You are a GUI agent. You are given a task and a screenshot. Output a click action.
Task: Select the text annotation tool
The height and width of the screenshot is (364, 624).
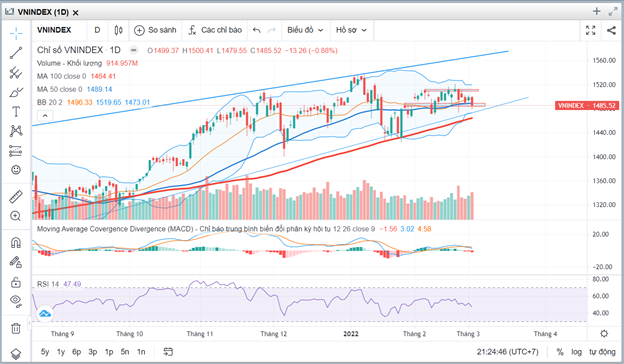pos(16,112)
